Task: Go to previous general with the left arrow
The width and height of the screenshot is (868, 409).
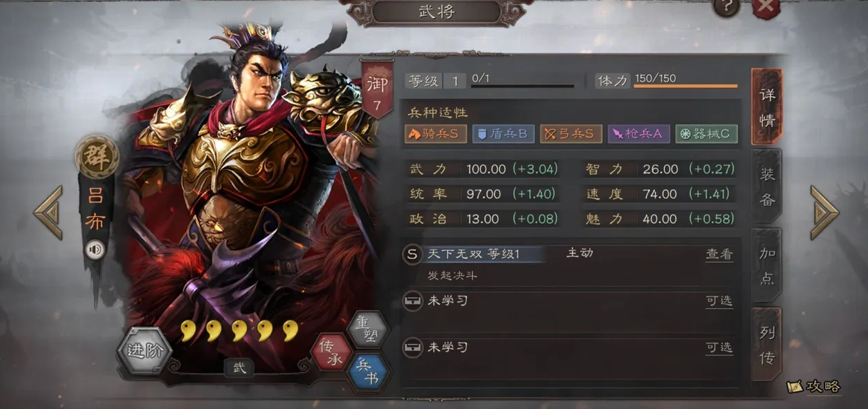Action: [48, 212]
